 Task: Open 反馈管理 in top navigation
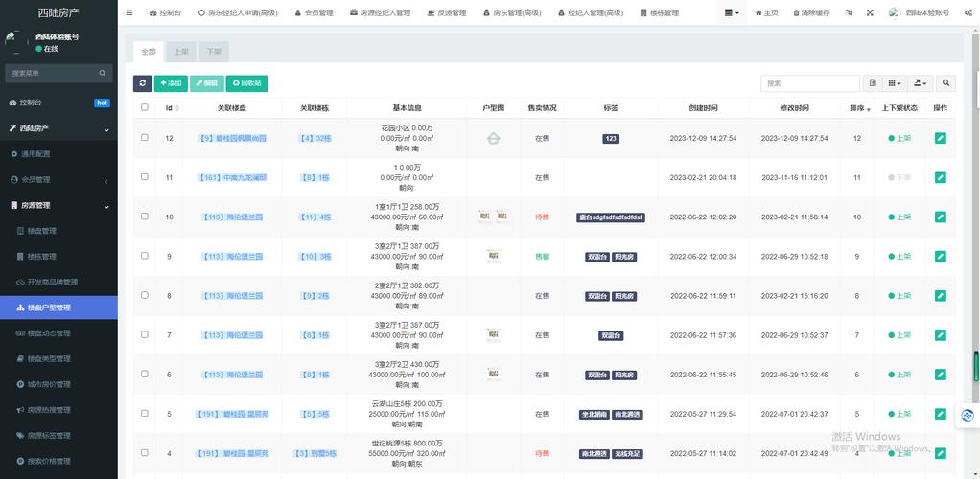point(447,12)
